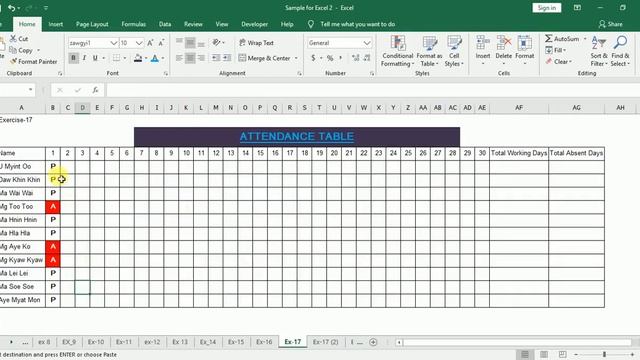The width and height of the screenshot is (640, 360).
Task: Apply Accounting dollar format
Action: (313, 58)
